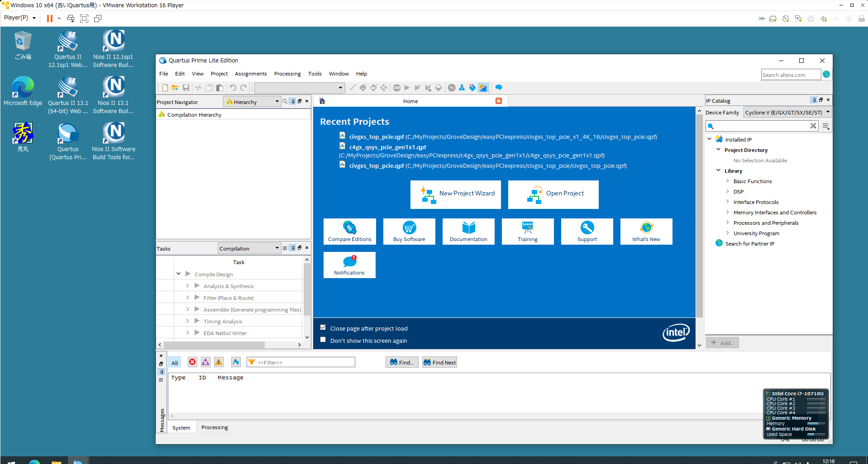The height and width of the screenshot is (464, 868).
Task: Filter messages by critical warning purple icon
Action: pos(205,362)
